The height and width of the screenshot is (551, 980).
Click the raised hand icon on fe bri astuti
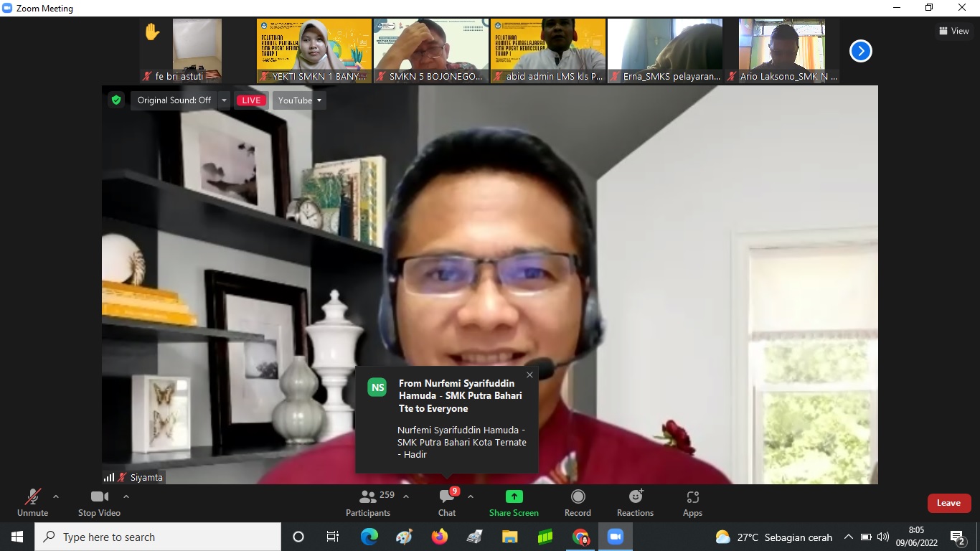click(152, 32)
